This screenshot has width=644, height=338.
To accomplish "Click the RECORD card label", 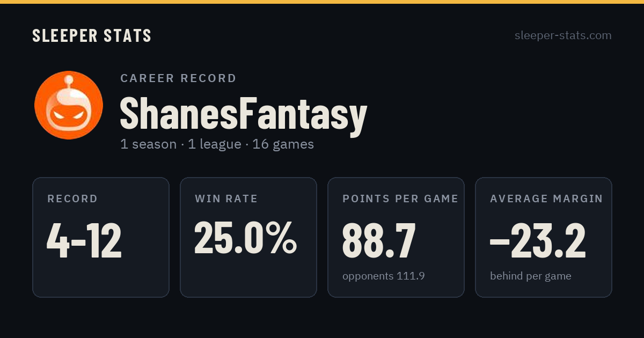I will pos(72,199).
